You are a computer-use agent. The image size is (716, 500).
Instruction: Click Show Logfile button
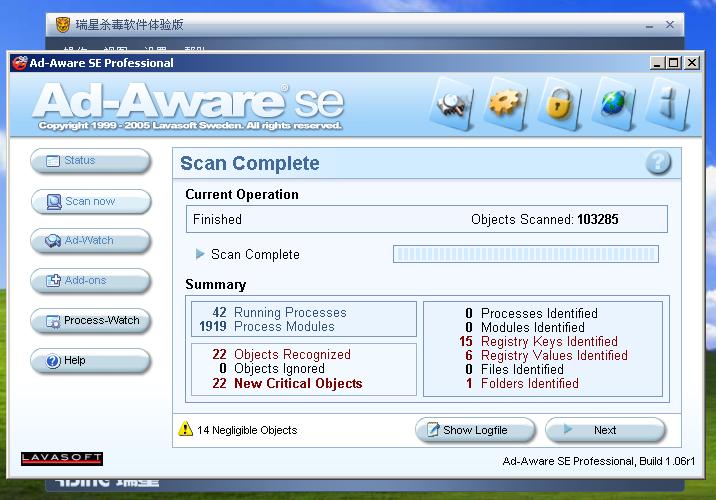475,430
